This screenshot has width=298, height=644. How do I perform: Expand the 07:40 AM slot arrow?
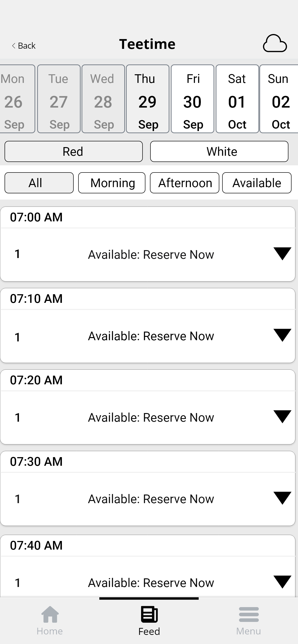click(x=282, y=582)
